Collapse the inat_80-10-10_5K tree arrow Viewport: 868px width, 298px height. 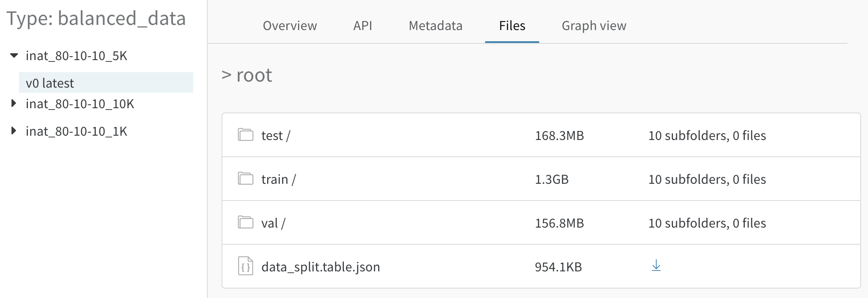pyautogui.click(x=14, y=55)
